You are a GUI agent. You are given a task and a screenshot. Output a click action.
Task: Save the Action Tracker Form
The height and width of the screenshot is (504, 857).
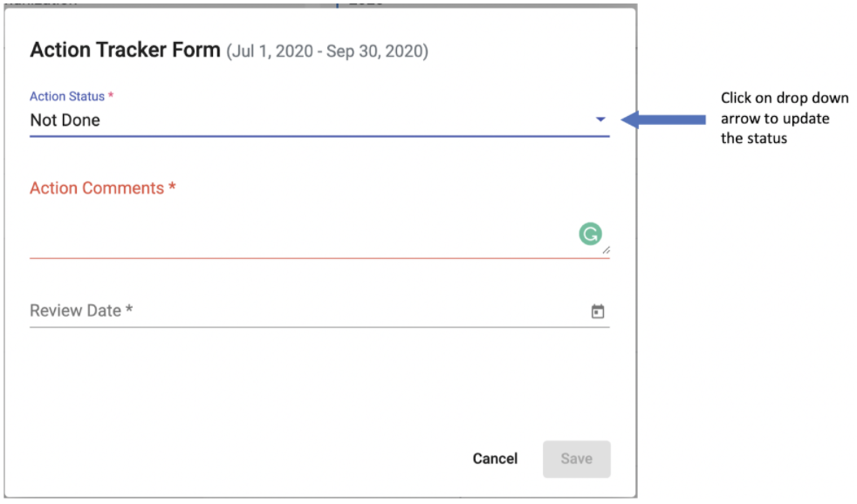[x=577, y=459]
